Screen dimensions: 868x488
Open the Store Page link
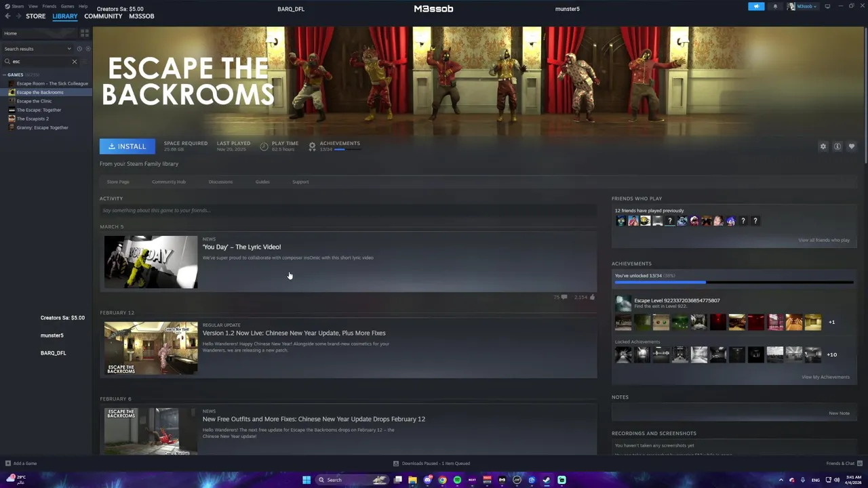pos(118,182)
